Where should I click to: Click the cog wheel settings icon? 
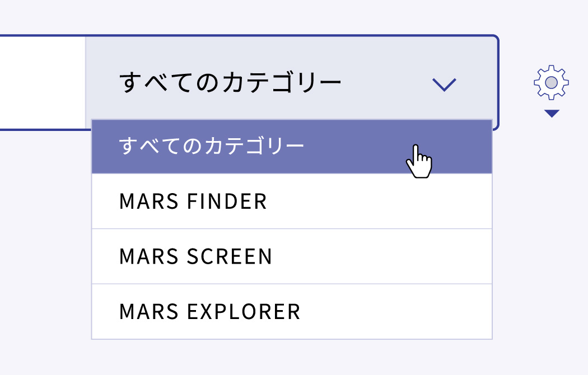click(551, 82)
